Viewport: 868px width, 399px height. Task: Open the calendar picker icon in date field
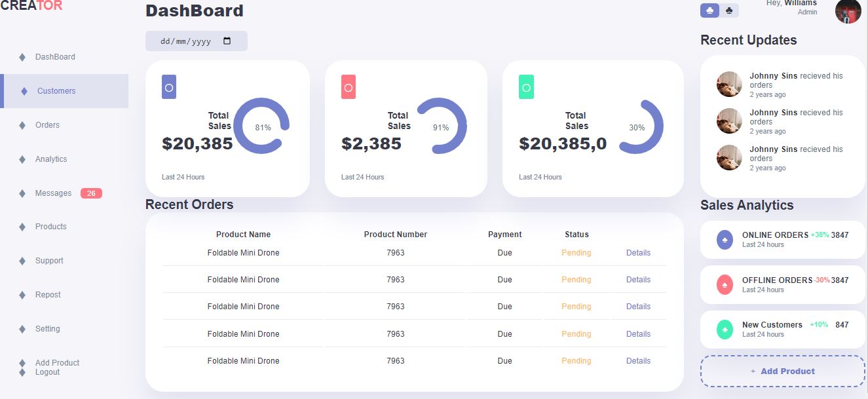pos(227,41)
